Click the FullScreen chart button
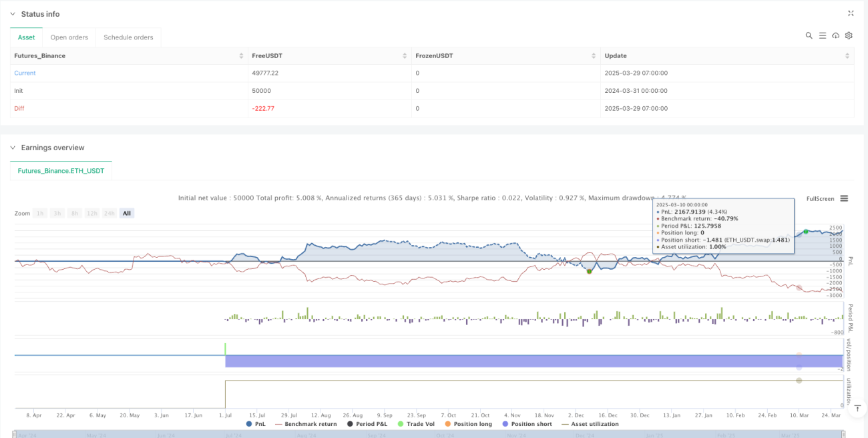Viewport: 868px width, 438px height. 821,198
